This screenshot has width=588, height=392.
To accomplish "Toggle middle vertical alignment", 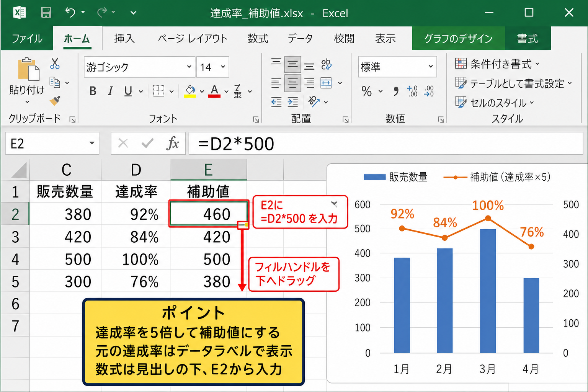I will coord(292,64).
